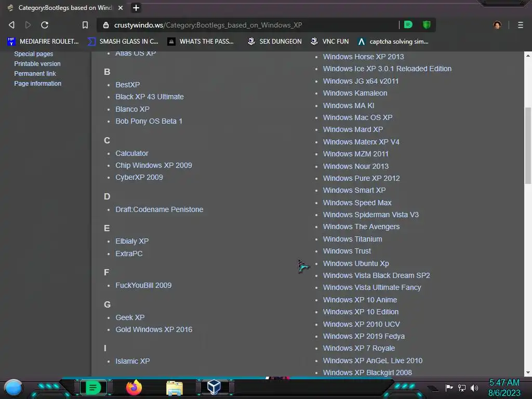Open the Windows Speed Max link
The image size is (532, 399).
pyautogui.click(x=357, y=203)
